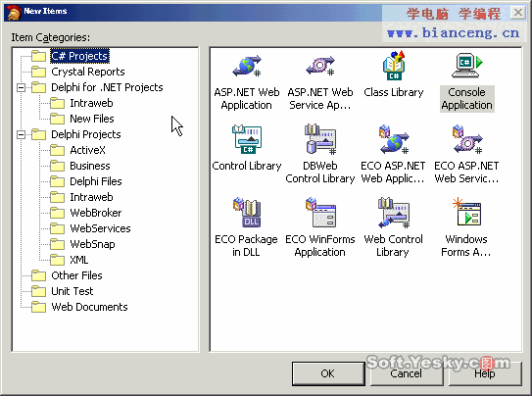
Task: Select the Console Application icon
Action: [x=467, y=66]
